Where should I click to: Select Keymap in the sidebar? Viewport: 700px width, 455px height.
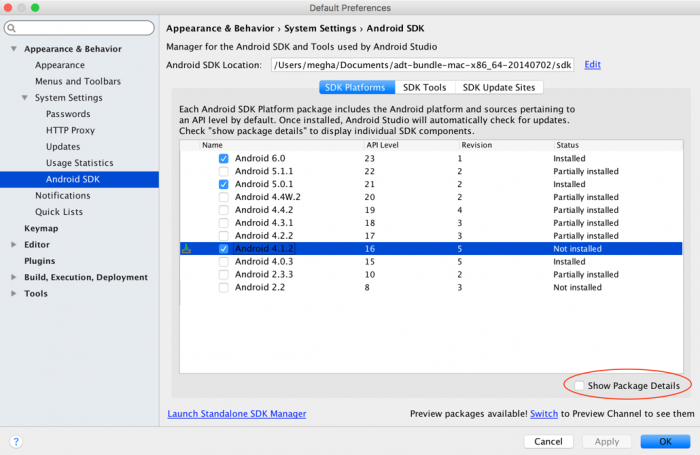coord(41,228)
